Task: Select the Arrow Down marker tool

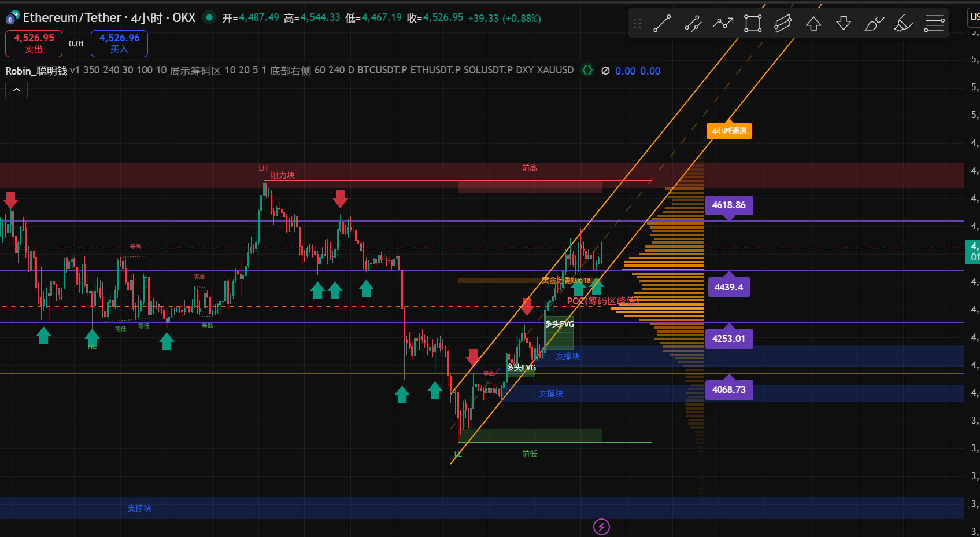Action: [x=844, y=24]
